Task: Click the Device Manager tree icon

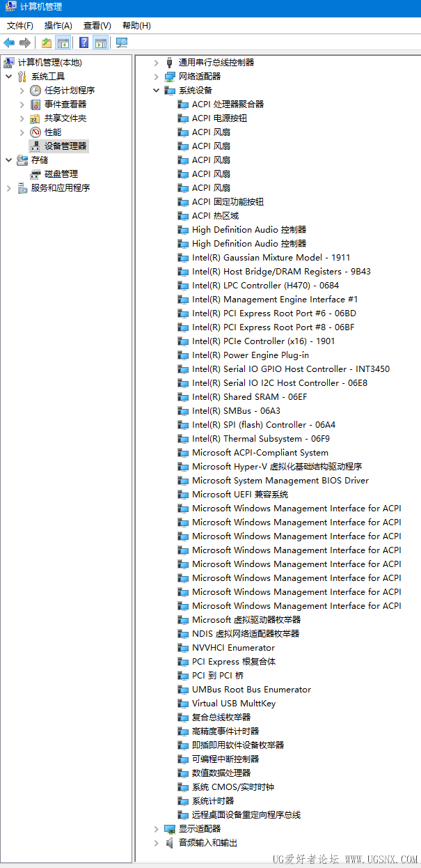Action: pyautogui.click(x=35, y=146)
